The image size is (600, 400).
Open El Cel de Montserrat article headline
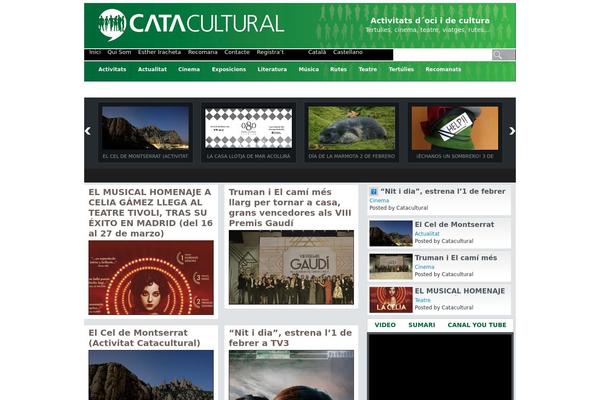point(144,338)
